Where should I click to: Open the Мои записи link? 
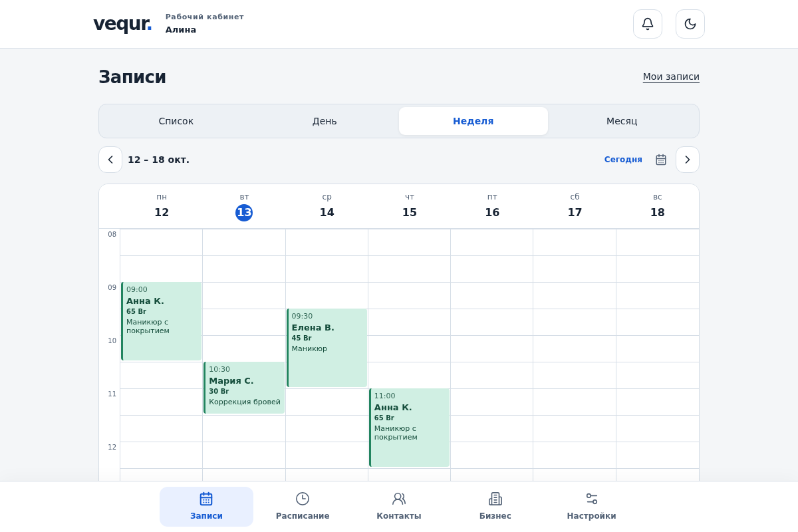pyautogui.click(x=671, y=76)
